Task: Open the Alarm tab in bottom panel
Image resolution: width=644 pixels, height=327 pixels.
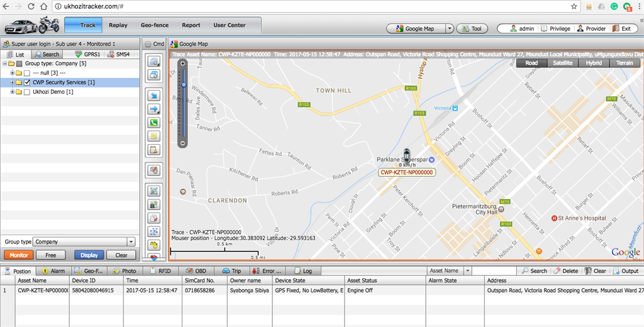Action: 53,271
